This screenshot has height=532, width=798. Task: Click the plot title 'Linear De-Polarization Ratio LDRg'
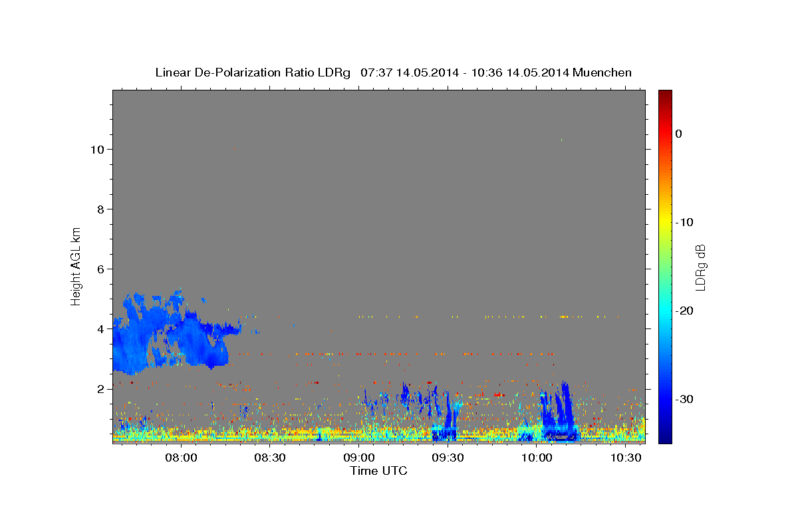[253, 72]
